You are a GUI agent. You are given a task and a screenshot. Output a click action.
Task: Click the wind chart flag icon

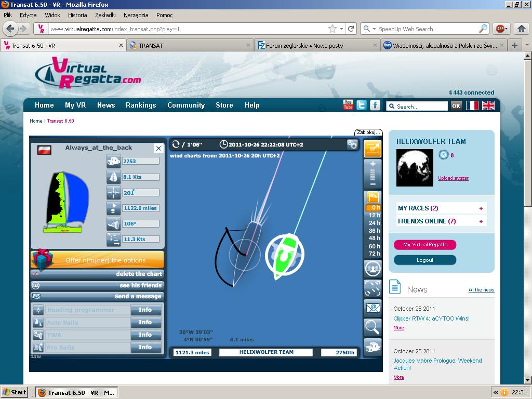[x=373, y=197]
